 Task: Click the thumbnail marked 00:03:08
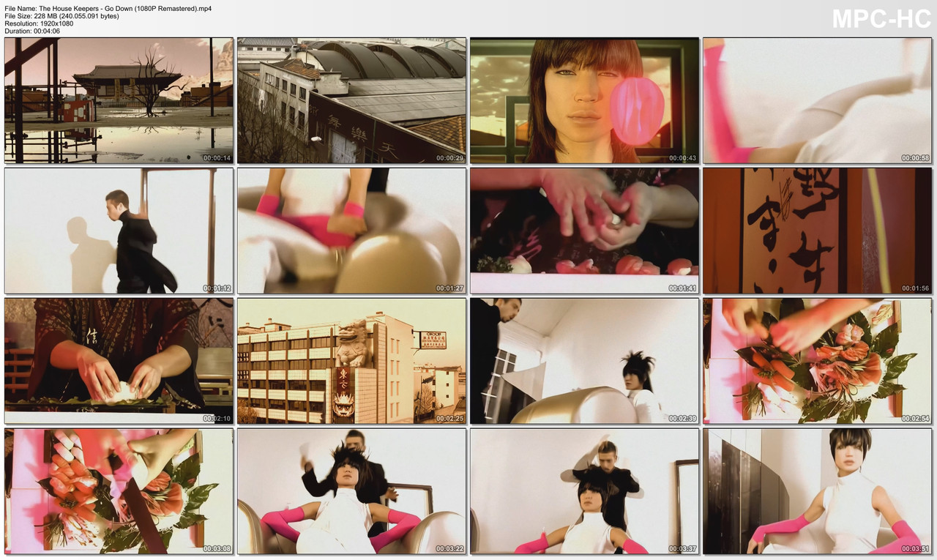coord(119,491)
